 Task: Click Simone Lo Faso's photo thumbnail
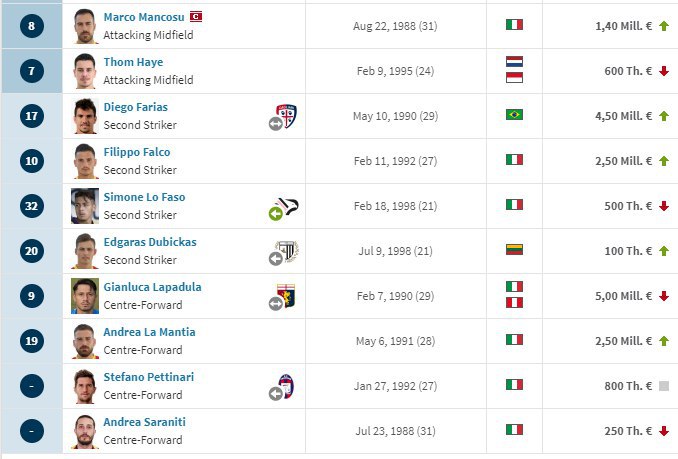pyautogui.click(x=85, y=206)
